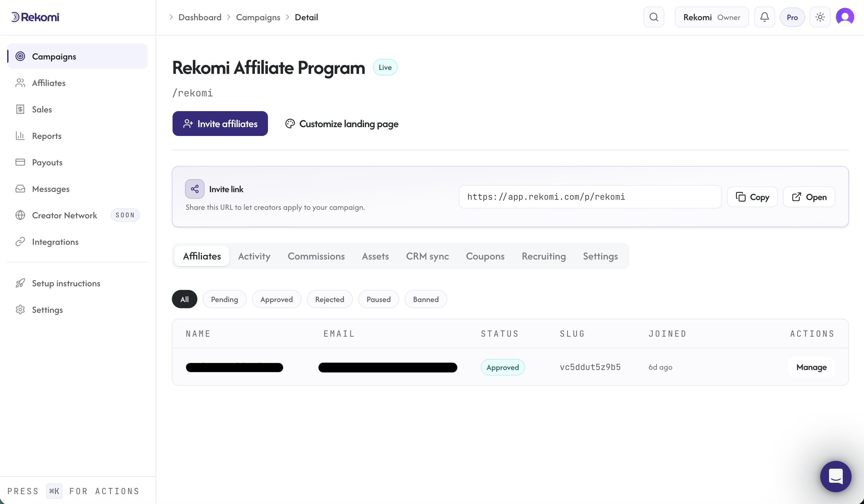Click the Rekomi logo

35,17
